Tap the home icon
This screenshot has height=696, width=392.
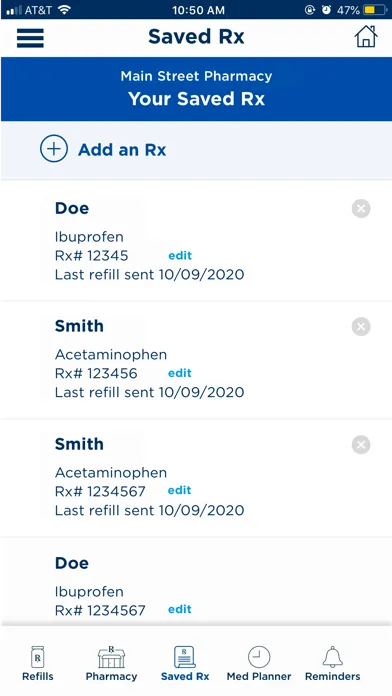point(366,36)
